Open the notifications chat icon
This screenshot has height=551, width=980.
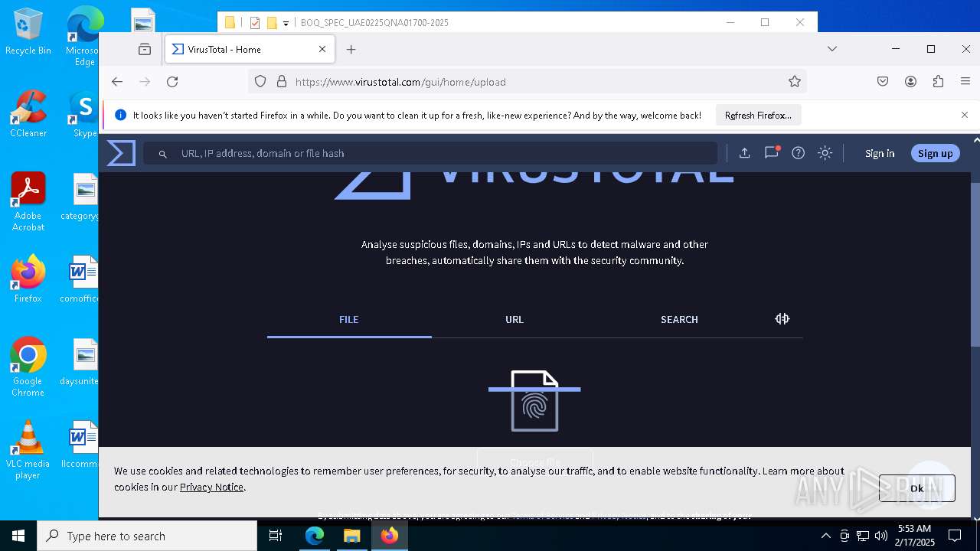point(772,152)
